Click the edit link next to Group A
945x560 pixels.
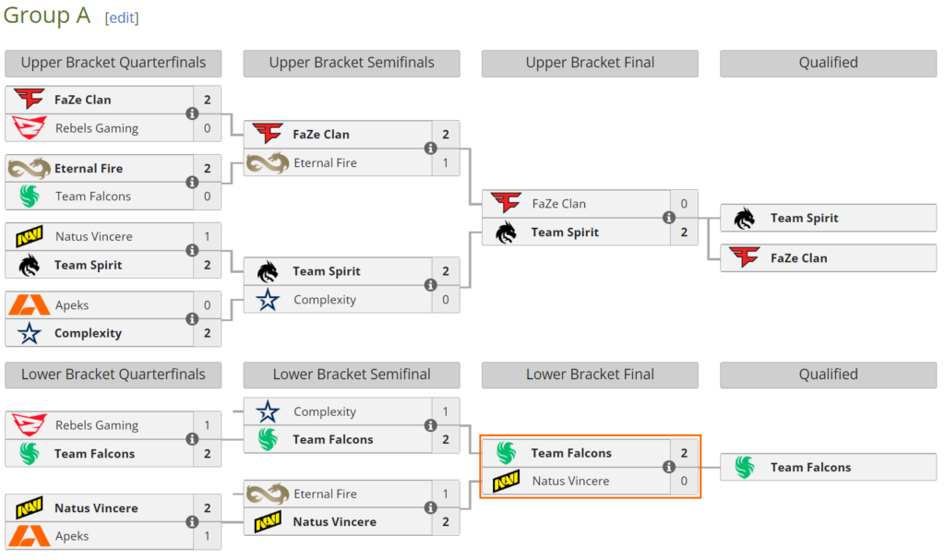click(122, 18)
